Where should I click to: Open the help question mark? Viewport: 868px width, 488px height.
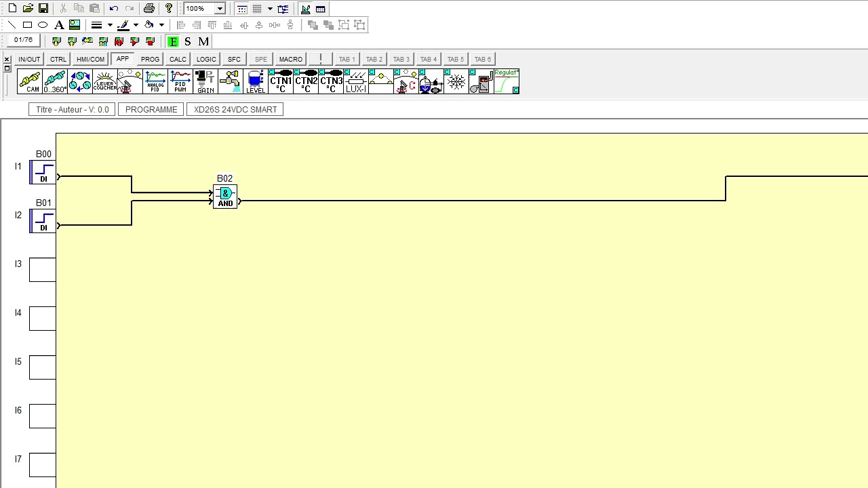(169, 9)
